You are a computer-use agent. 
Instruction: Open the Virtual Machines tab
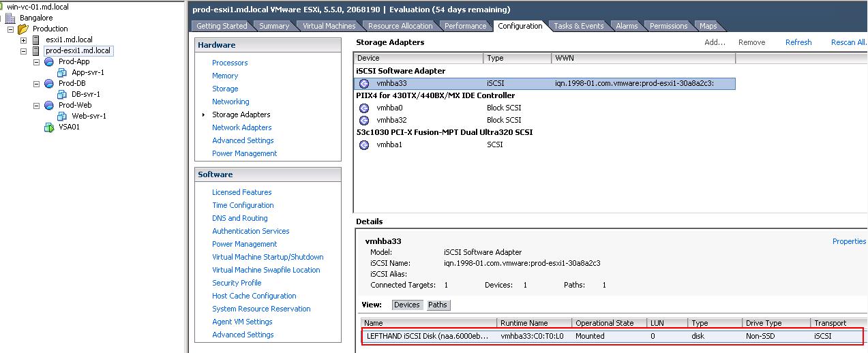[x=329, y=26]
